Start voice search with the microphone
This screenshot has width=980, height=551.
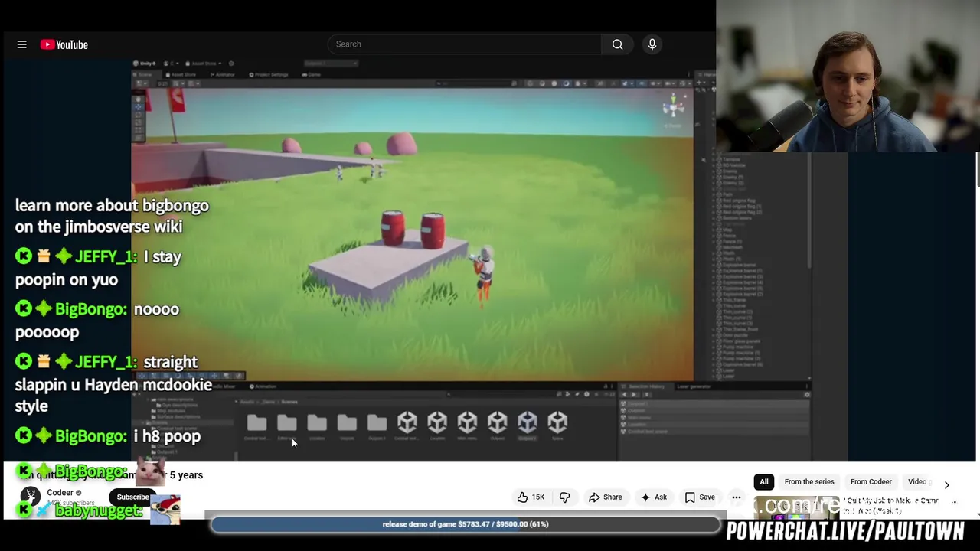pos(652,44)
